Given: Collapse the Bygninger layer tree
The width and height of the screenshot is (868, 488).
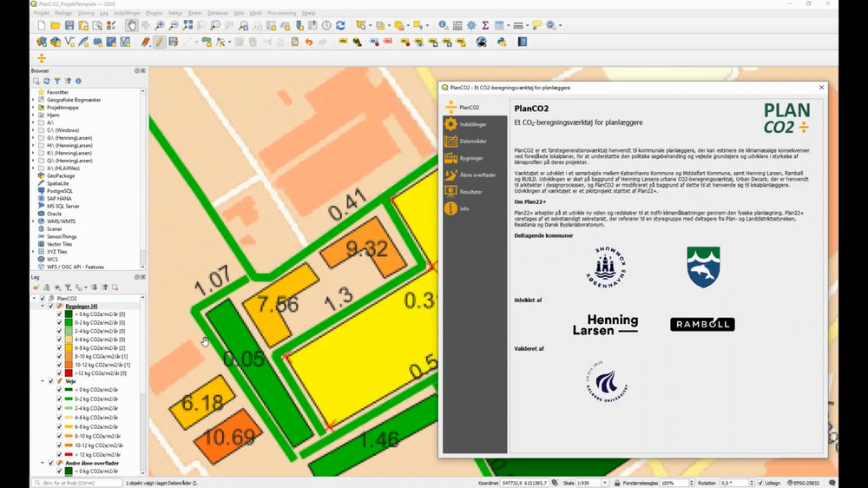Looking at the screenshot, I should pos(43,307).
